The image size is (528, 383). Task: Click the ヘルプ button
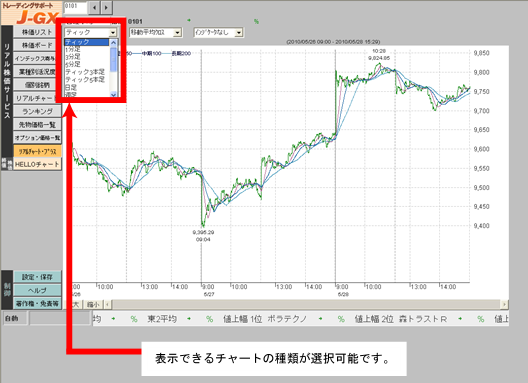click(37, 290)
